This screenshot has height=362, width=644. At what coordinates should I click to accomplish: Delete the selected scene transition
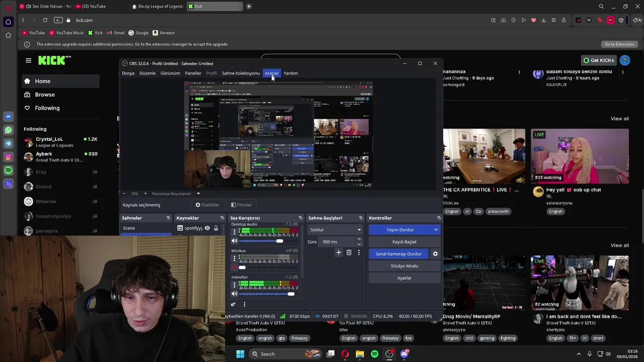click(x=349, y=252)
